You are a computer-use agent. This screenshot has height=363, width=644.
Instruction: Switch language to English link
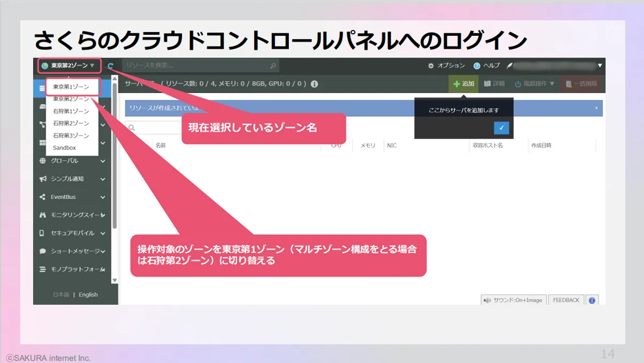[88, 295]
